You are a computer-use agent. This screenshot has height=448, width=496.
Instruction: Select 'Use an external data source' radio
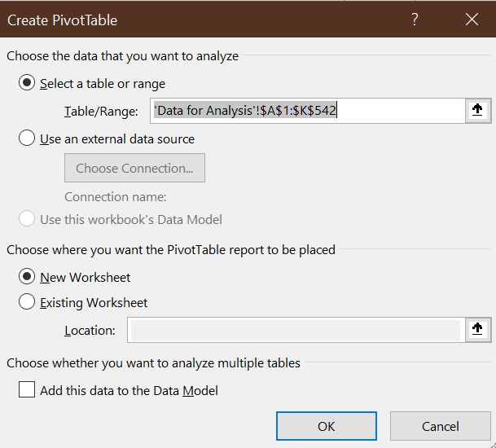click(27, 138)
